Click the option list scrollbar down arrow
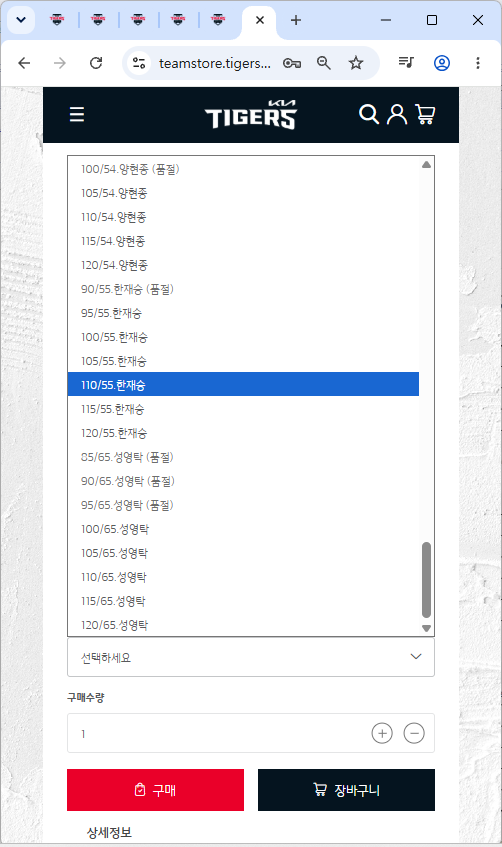This screenshot has width=502, height=847. [x=426, y=628]
